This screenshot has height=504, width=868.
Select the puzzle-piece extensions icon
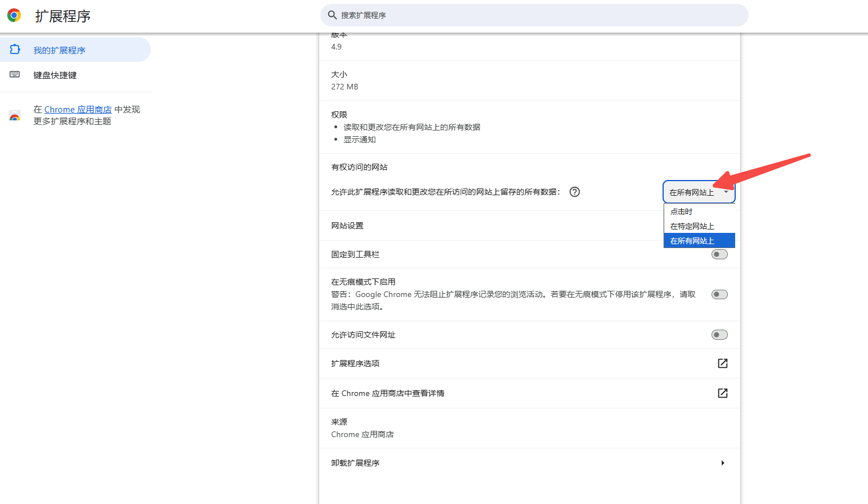(x=15, y=49)
